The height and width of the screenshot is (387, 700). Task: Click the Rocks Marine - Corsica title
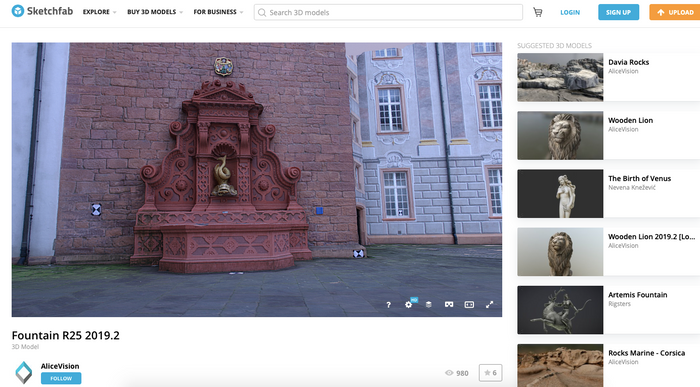pyautogui.click(x=646, y=353)
